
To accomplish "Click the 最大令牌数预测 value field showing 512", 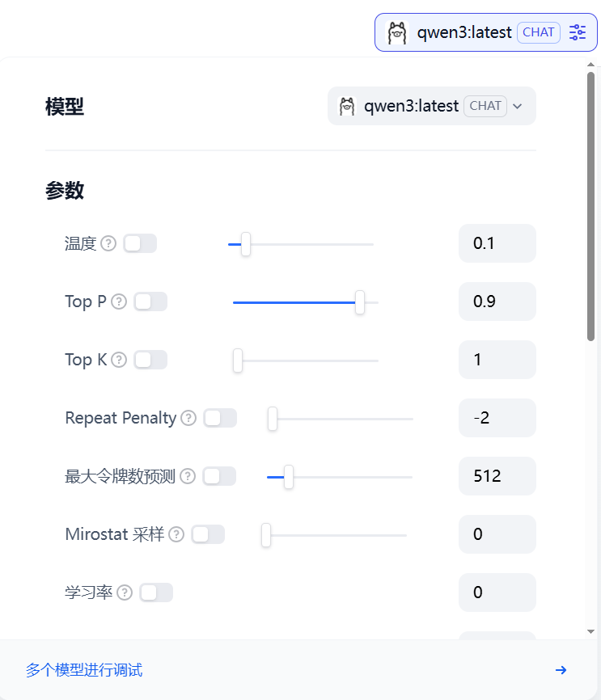I will (x=497, y=476).
